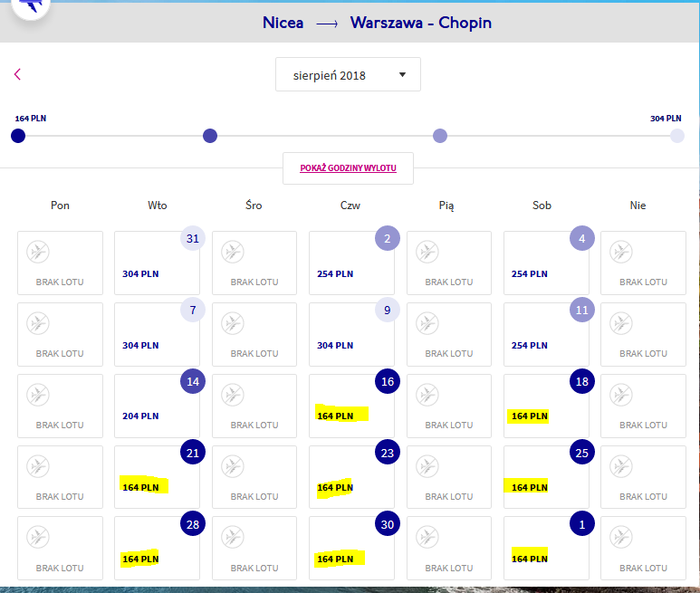
Task: Click no-flight plane icon in first Friday cell
Action: tap(427, 252)
